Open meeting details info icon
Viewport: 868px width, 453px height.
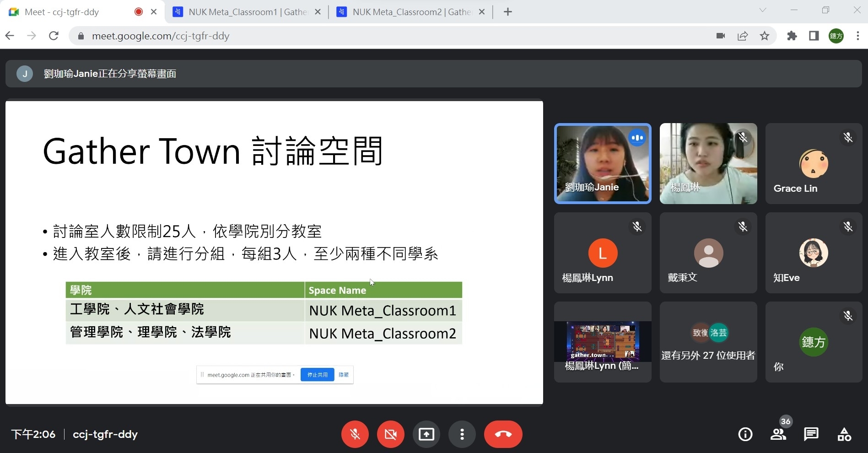coord(745,434)
